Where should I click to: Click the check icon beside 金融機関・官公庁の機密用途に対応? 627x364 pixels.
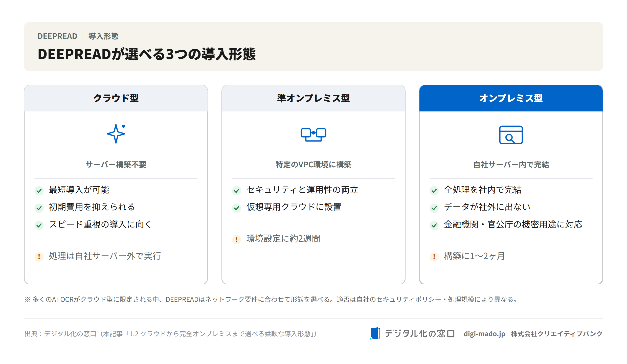pos(434,225)
